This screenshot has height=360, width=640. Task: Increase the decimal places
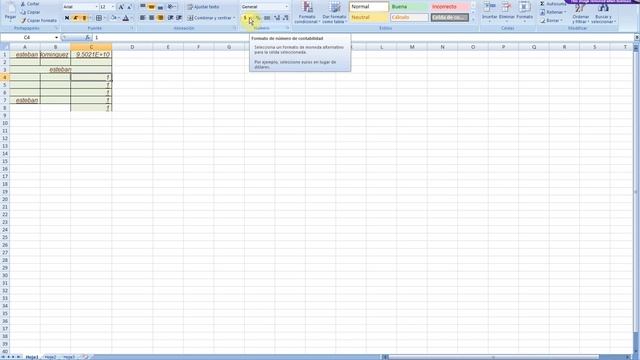point(277,18)
